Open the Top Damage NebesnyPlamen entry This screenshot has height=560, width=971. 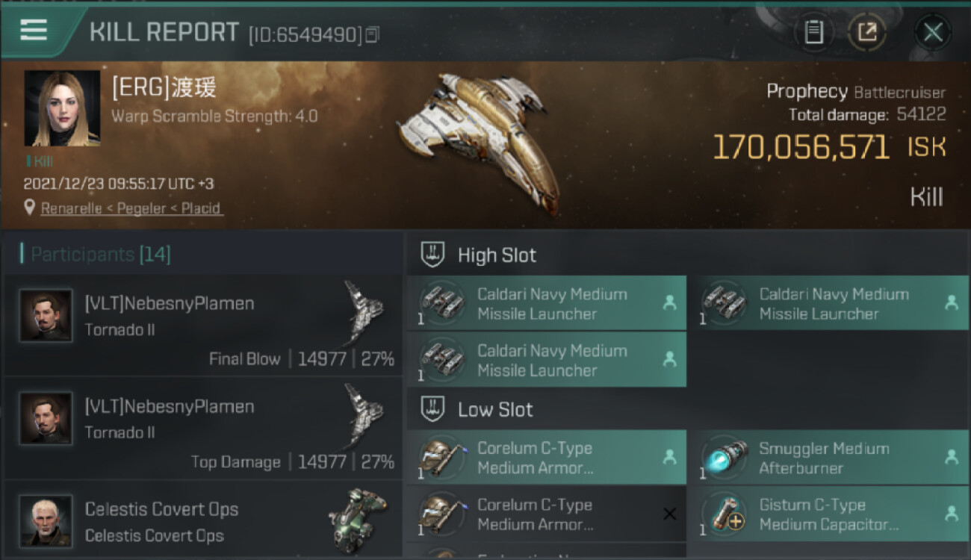coord(203,428)
